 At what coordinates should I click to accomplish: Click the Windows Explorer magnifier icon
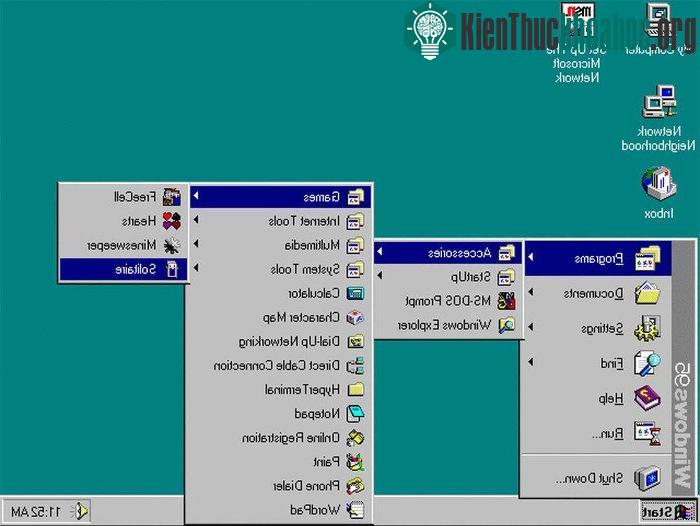[507, 326]
